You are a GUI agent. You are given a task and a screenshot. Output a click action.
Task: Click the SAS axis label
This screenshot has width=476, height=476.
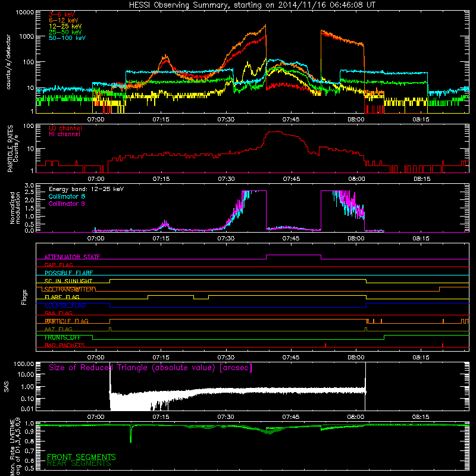coord(7,386)
